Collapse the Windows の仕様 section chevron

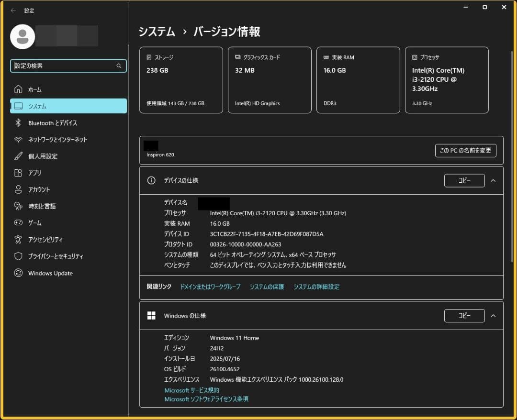493,316
